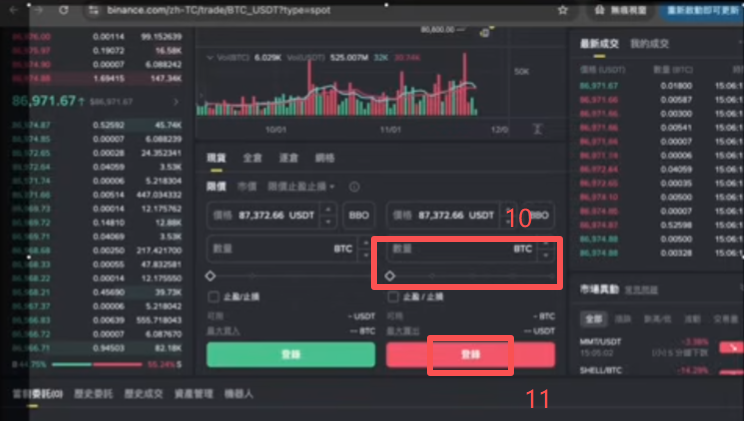The width and height of the screenshot is (744, 421).
Task: Open the 歷史委託 order history tab
Action: pos(93,394)
